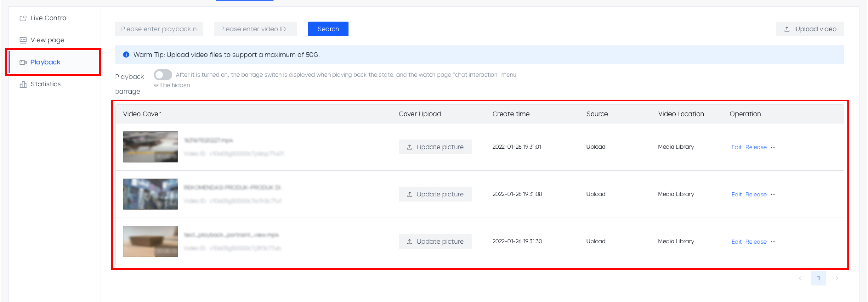Screen dimensions: 868x302
Task: Click the Playback camera icon
Action: tap(23, 62)
